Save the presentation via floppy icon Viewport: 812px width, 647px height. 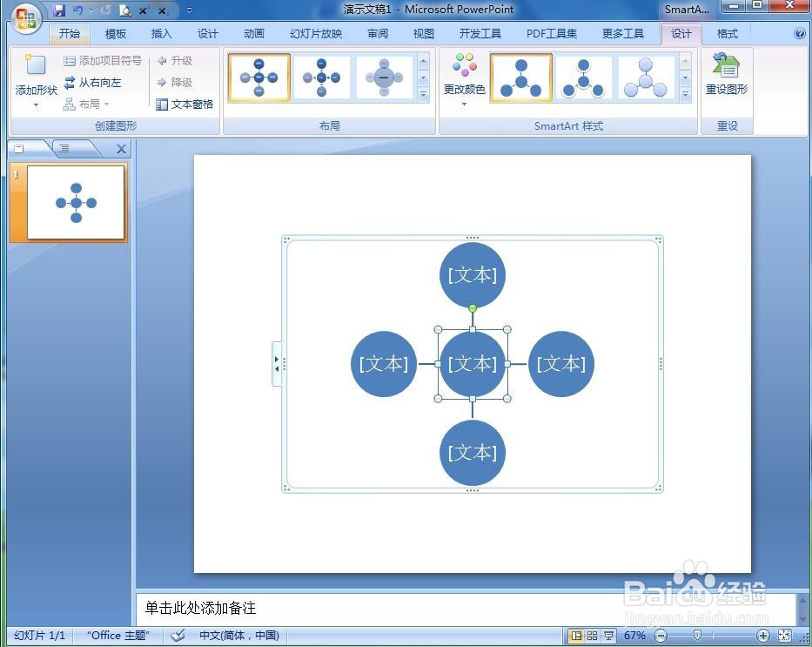(59, 10)
